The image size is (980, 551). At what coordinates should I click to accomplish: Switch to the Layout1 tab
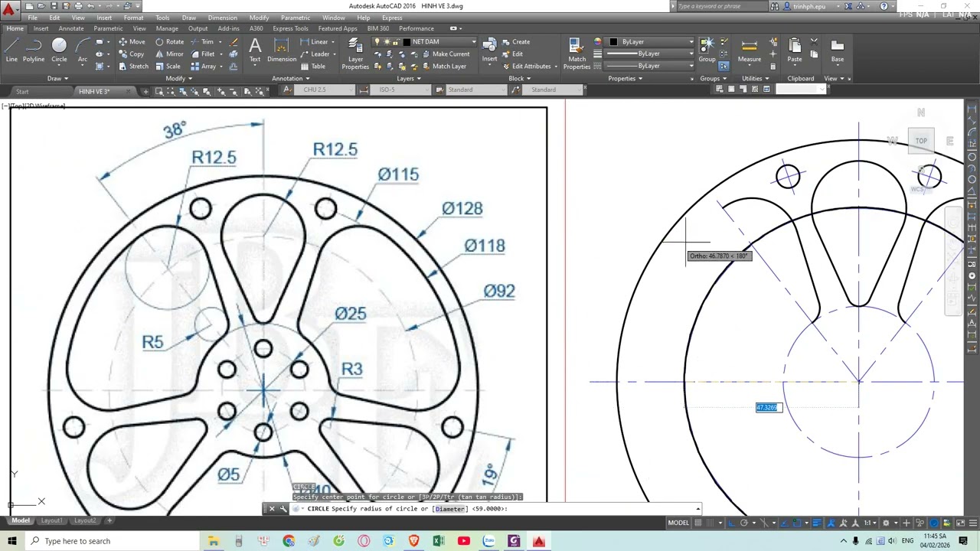click(x=51, y=520)
